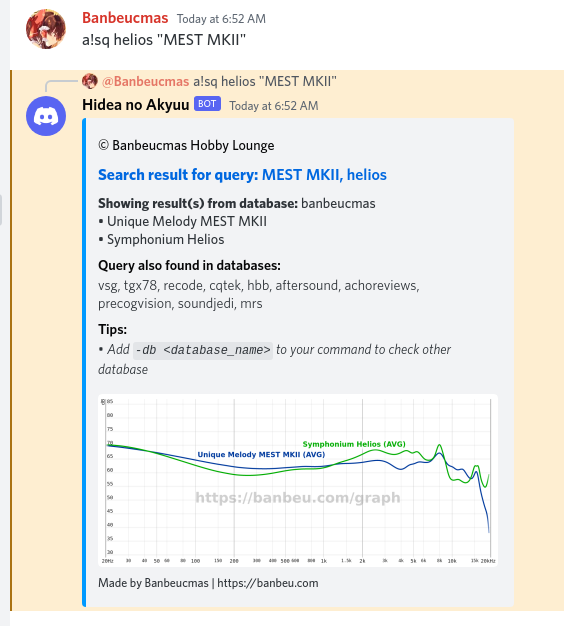Click Banbeucmas Hobby Lounge embed author
Image resolution: width=564 pixels, height=626 pixels.
point(186,145)
